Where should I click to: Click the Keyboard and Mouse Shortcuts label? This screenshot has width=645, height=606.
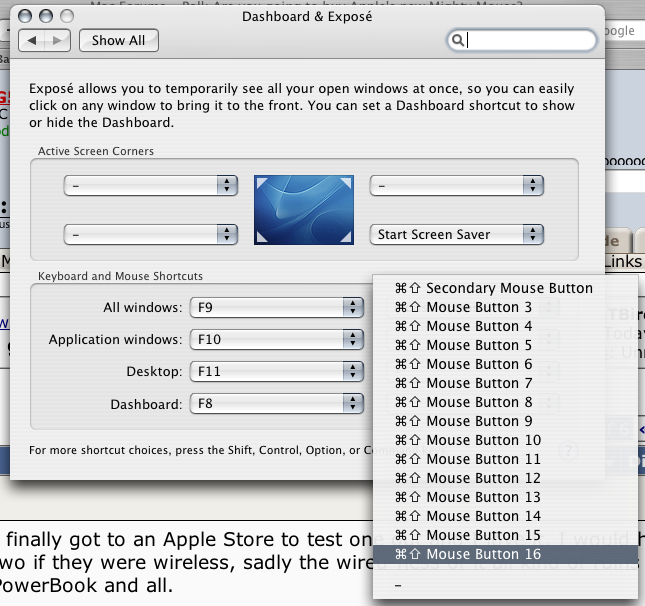pyautogui.click(x=121, y=276)
